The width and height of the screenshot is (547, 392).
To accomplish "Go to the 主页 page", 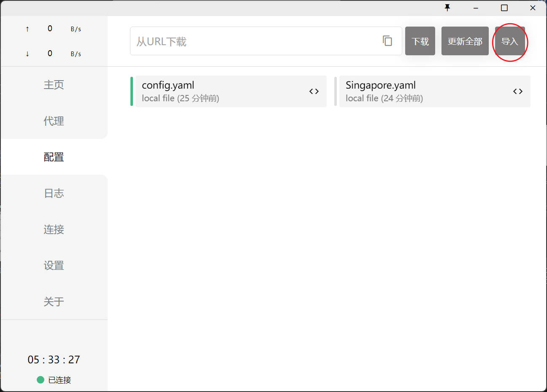I will 54,85.
